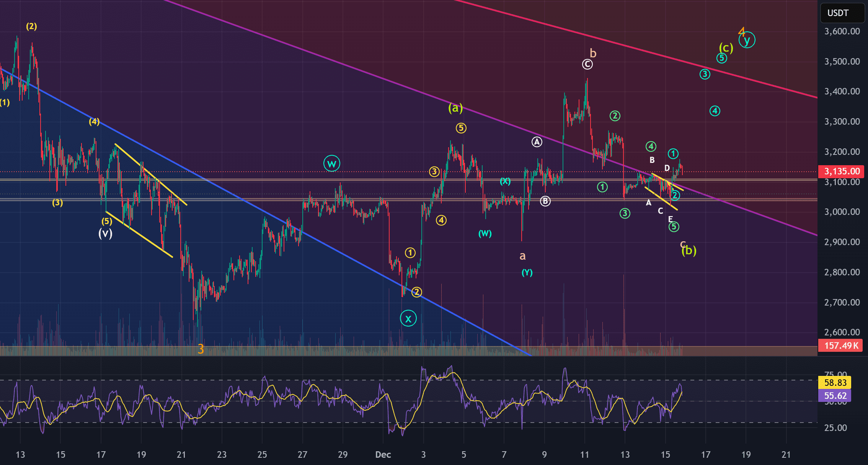Select the teal circled y wave label
This screenshot has height=465, width=868.
[x=747, y=40]
